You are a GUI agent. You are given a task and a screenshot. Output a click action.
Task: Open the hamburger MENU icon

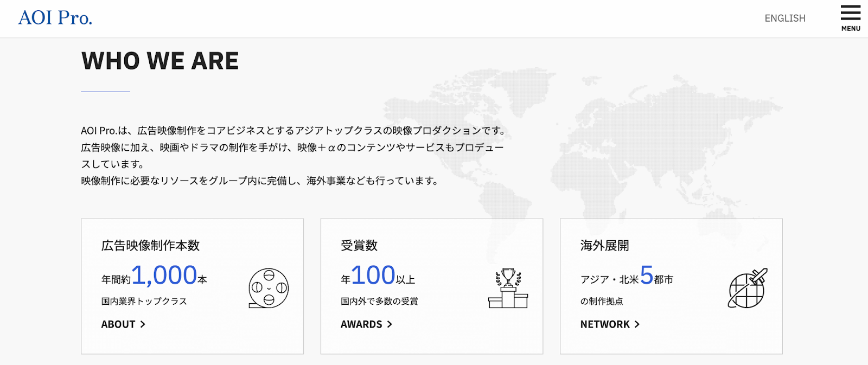851,12
